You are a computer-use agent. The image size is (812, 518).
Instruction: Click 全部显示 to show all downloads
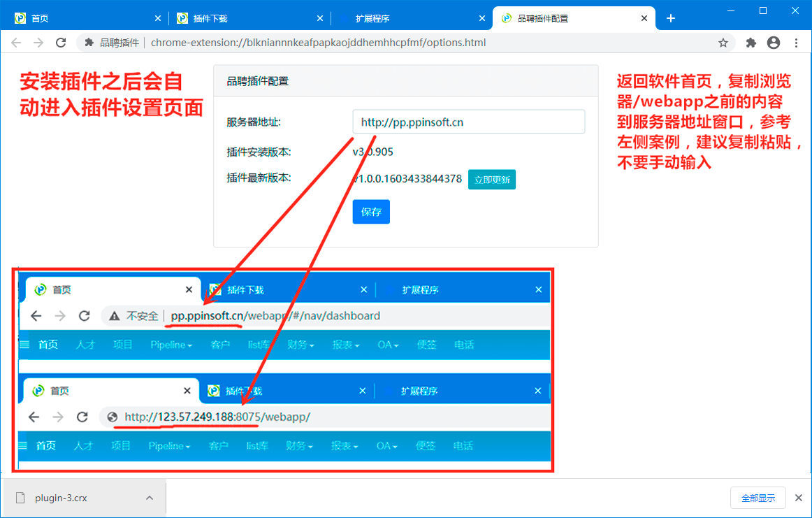point(758,498)
